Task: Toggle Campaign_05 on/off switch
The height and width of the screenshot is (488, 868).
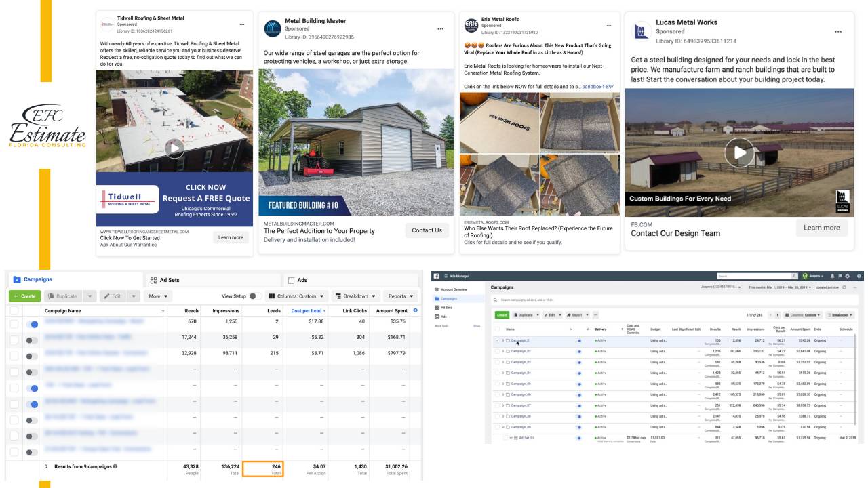Action: (x=579, y=384)
